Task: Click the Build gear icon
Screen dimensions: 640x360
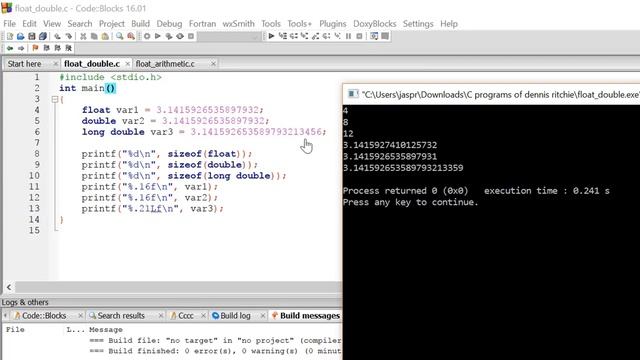Action: tap(147, 36)
